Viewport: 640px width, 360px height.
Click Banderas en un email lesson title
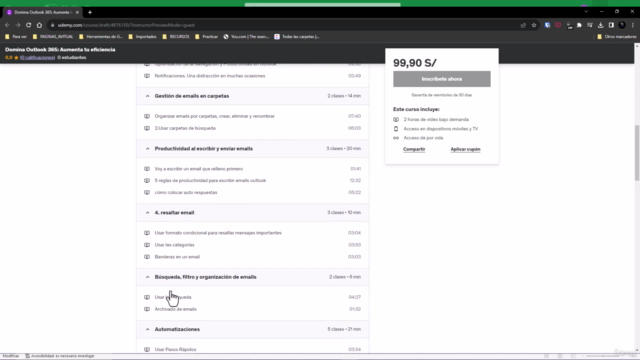(177, 257)
